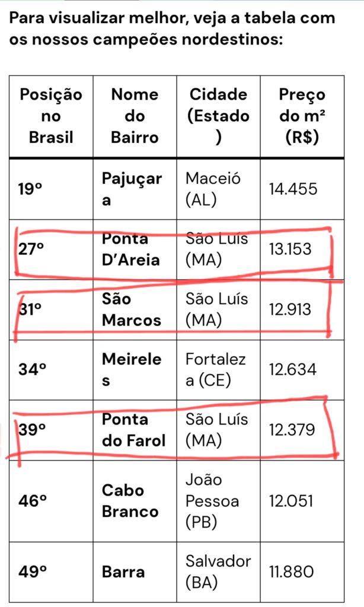Click the Maceió (AL) city cell
364x607 pixels.
(x=213, y=190)
